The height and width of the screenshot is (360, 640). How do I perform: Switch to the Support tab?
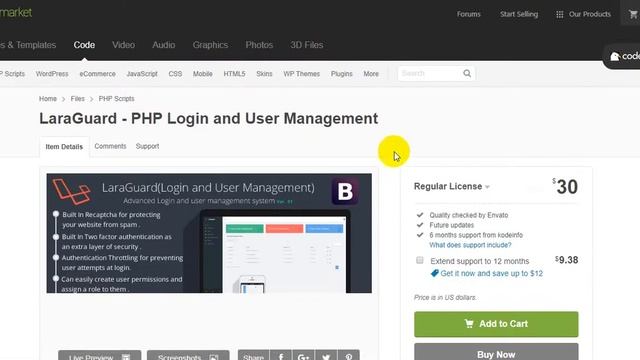(x=147, y=146)
